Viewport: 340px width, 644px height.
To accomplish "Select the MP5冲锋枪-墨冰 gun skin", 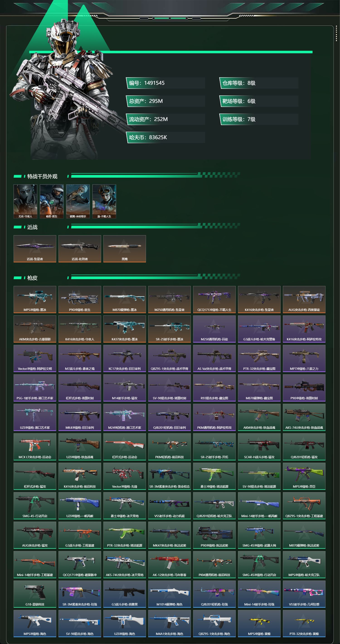I will [x=35, y=300].
